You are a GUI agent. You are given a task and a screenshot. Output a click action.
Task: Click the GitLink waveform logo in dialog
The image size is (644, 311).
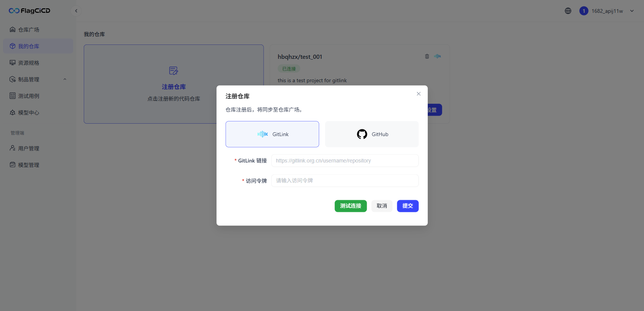click(x=263, y=134)
